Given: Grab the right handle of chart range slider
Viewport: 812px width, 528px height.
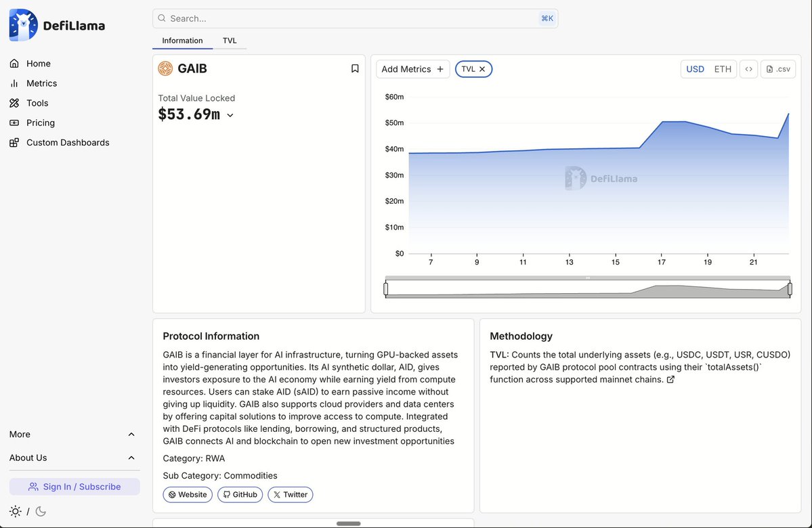Looking at the screenshot, I should point(790,289).
